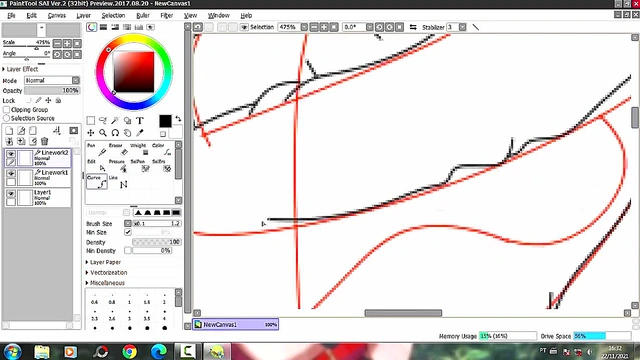Show the color wheel panel

click(x=91, y=27)
